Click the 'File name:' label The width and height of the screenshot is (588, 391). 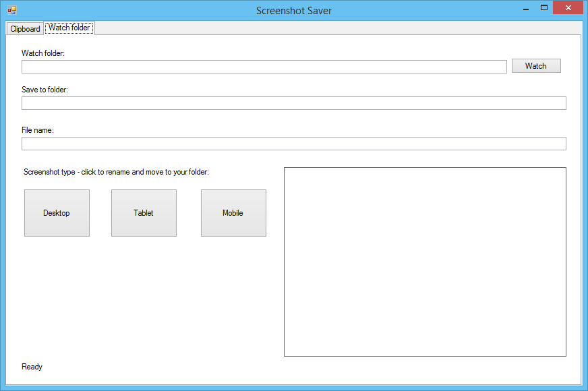point(38,130)
